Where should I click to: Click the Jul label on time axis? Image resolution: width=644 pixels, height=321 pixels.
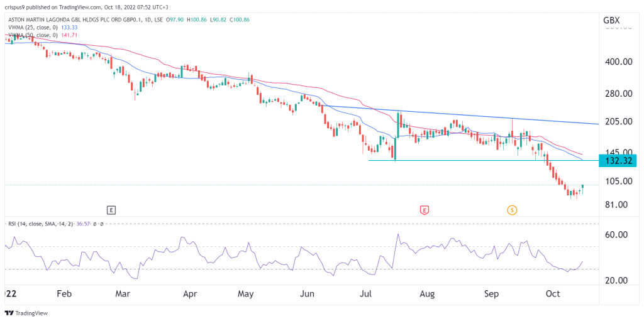(x=367, y=295)
